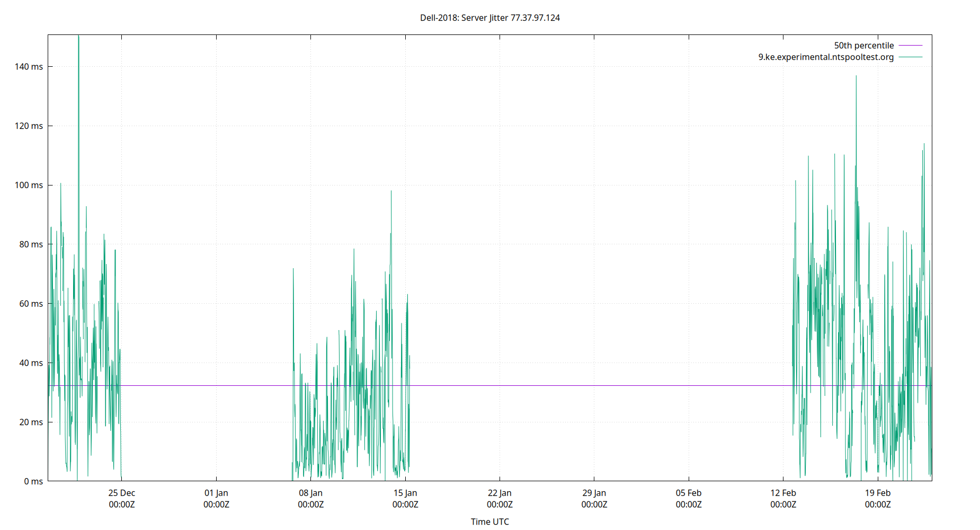Select the 01 Jan date label
The width and height of the screenshot is (980, 530).
[x=216, y=492]
